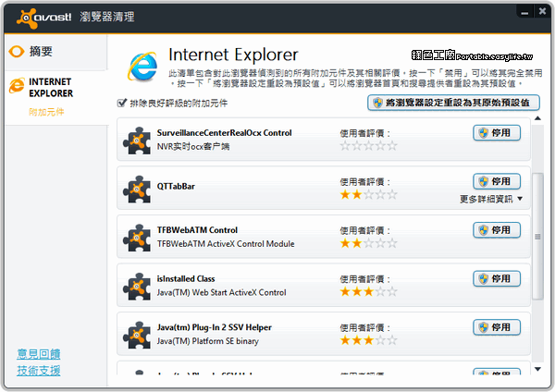Click the scroll down arrow of add-on list
The width and height of the screenshot is (555, 392).
tap(537, 369)
